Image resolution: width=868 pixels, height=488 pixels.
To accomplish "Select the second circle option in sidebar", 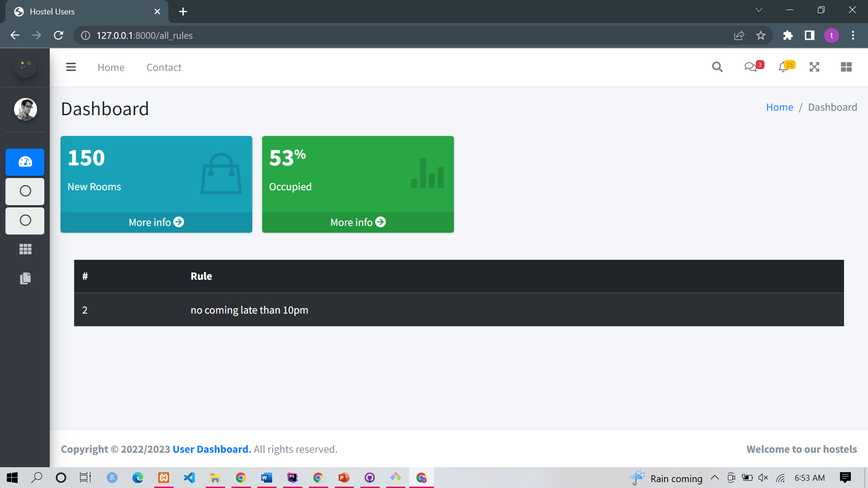I will point(25,221).
